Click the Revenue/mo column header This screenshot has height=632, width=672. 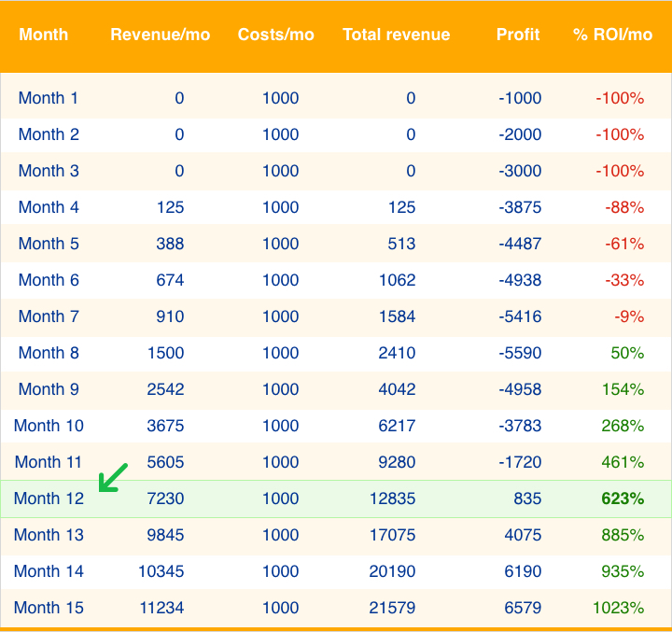click(x=160, y=35)
